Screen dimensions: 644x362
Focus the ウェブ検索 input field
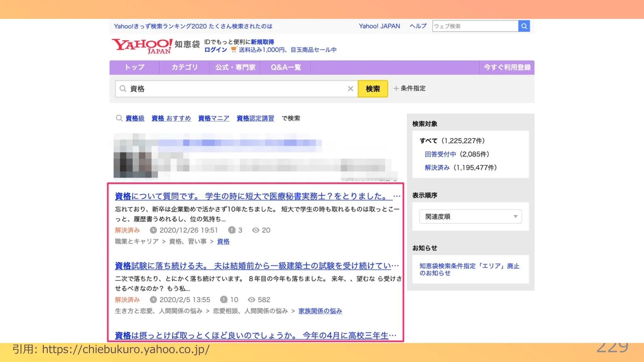[475, 26]
